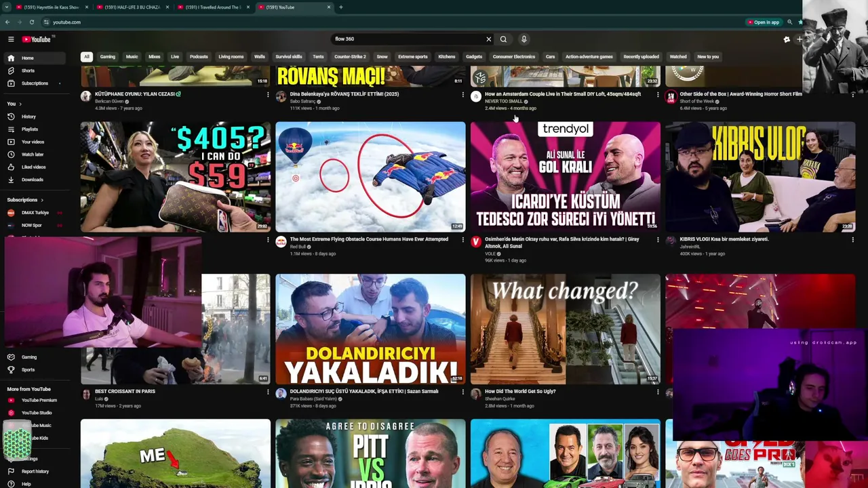Select the All filter chip
Screen dimensions: 868x488
[x=86, y=57]
